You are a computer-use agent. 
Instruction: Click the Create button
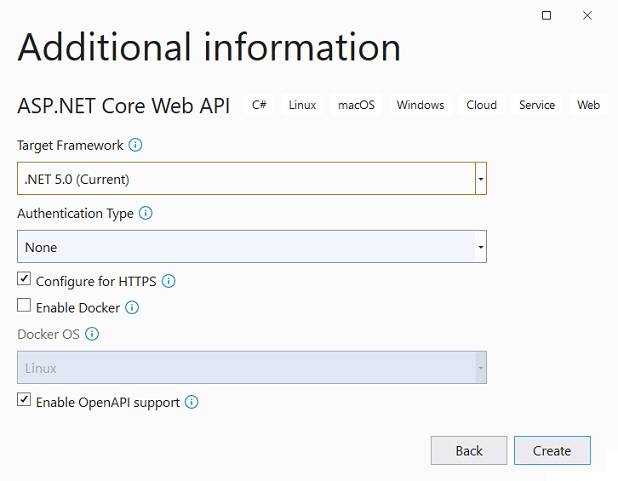(x=552, y=451)
